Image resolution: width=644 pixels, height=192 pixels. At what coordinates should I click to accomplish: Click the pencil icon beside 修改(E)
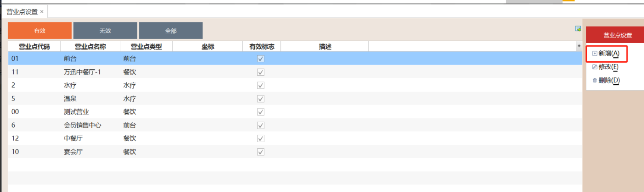(x=594, y=67)
